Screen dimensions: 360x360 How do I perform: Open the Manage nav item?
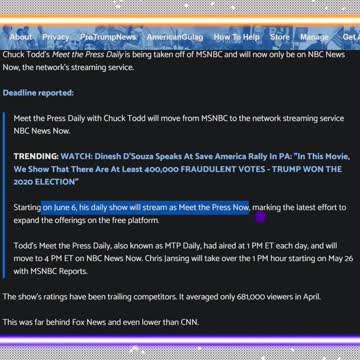(314, 37)
